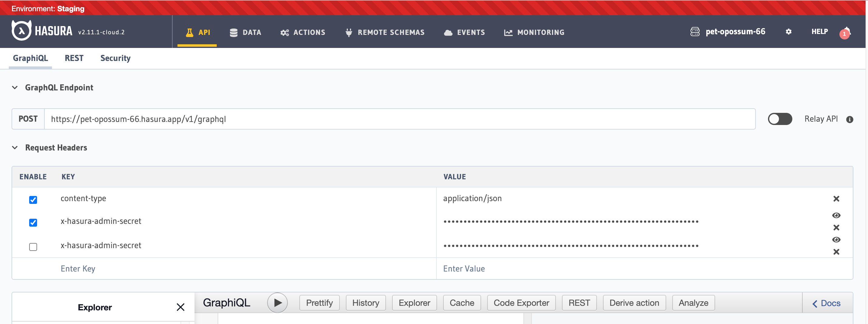Click the Prettify button

pos(319,303)
